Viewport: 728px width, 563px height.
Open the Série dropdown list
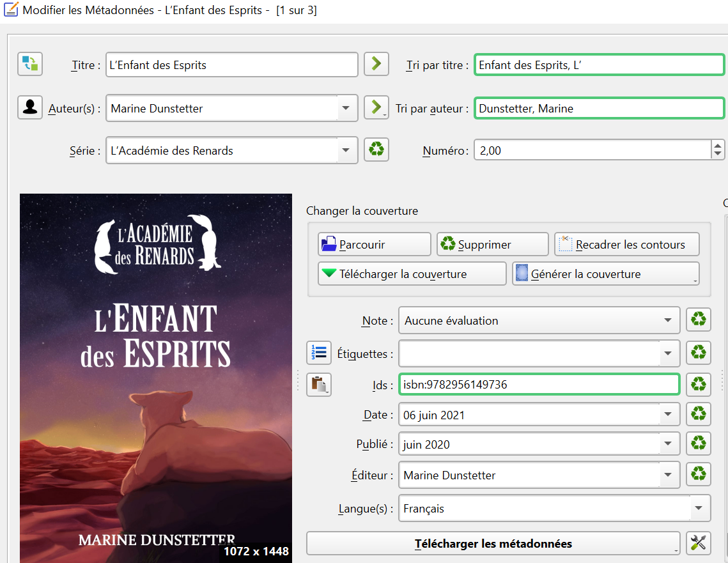pyautogui.click(x=346, y=150)
